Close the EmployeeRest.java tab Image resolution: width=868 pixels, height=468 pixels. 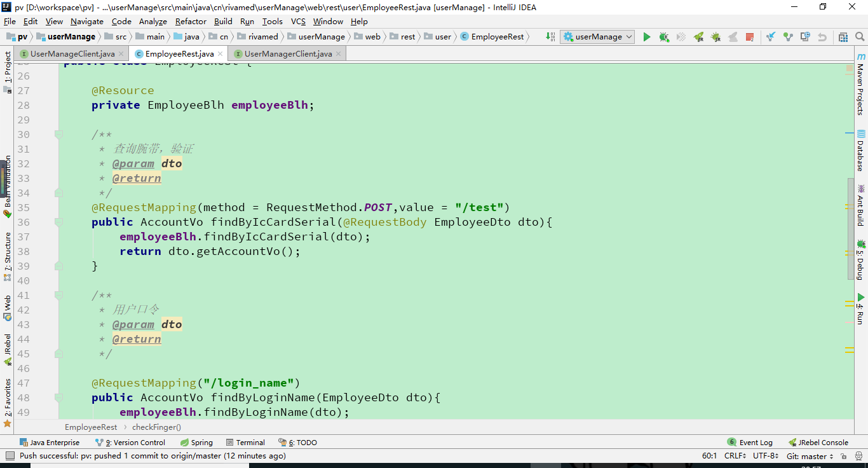(x=220, y=54)
